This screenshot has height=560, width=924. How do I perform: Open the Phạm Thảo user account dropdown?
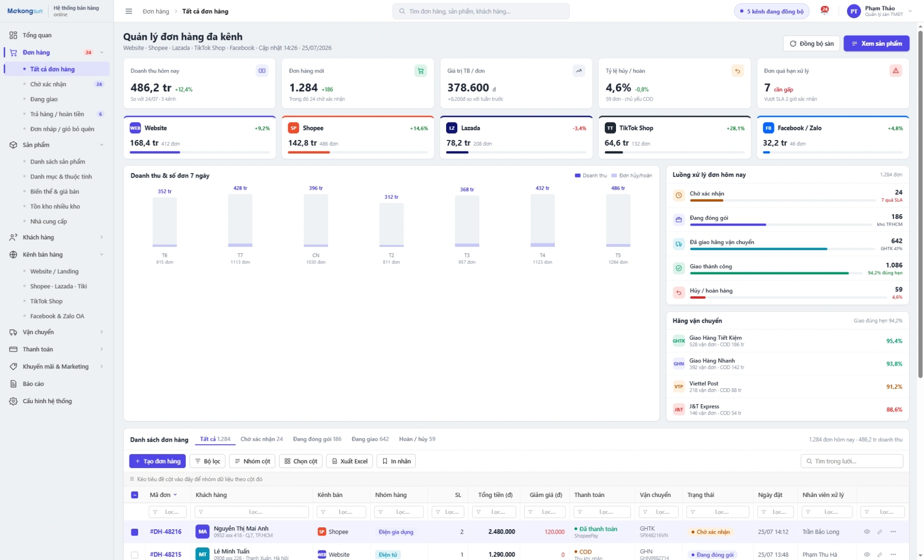pyautogui.click(x=880, y=11)
